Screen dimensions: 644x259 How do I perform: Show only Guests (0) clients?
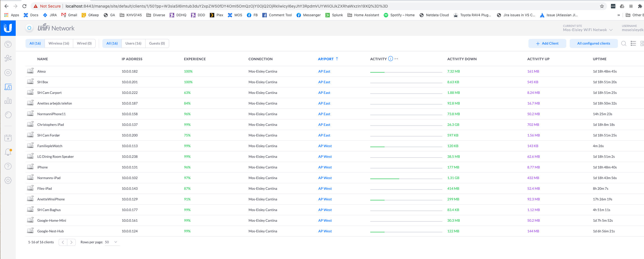(157, 43)
